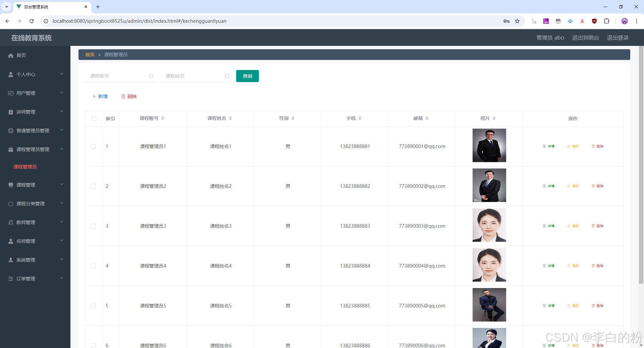
Task: Click the browser reload icon
Action: click(x=32, y=21)
